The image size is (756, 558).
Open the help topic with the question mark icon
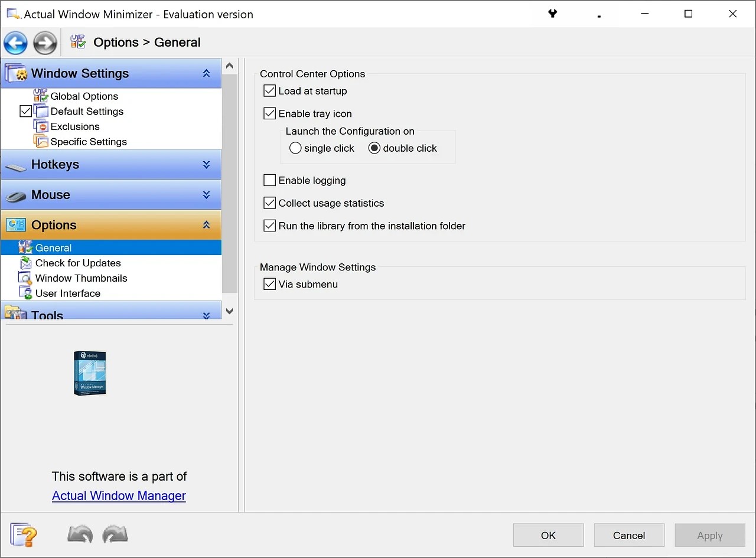coord(24,534)
